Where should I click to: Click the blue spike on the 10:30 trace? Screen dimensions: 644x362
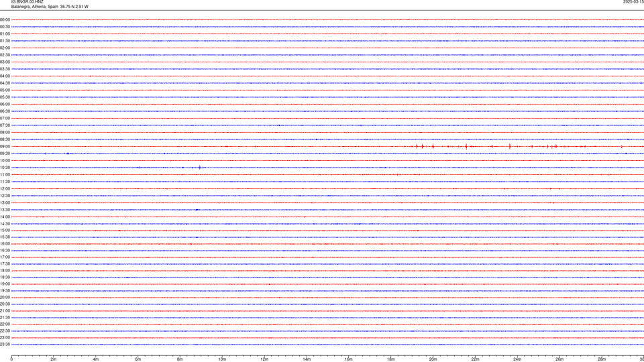pyautogui.click(x=200, y=168)
